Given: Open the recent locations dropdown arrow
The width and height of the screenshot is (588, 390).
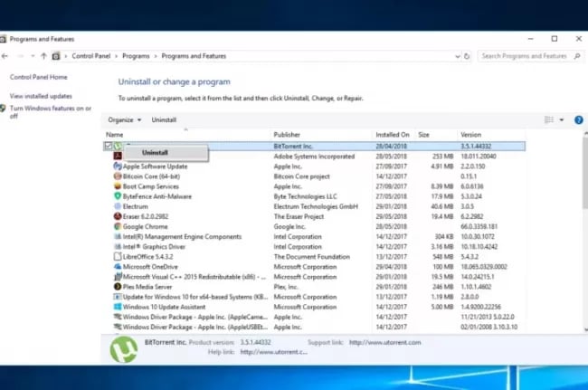Looking at the screenshot, I should click(x=33, y=56).
